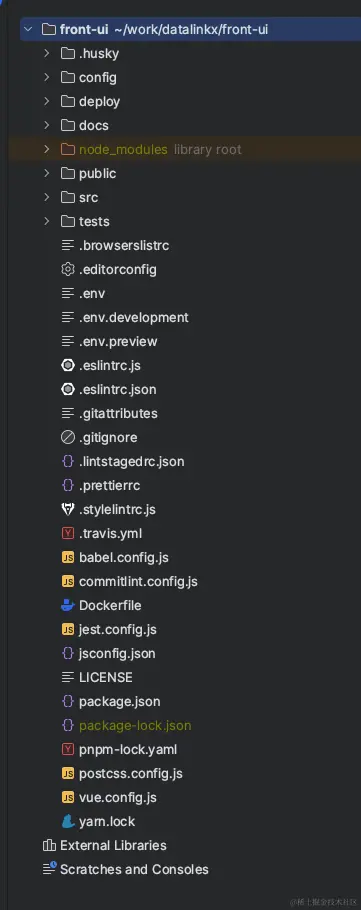Expand the node_modules folder arrow
The height and width of the screenshot is (910, 361).
point(47,149)
